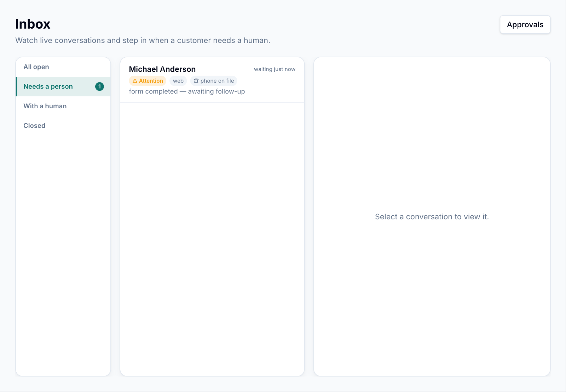
Task: Switch to With a human filter
Action: [63, 106]
